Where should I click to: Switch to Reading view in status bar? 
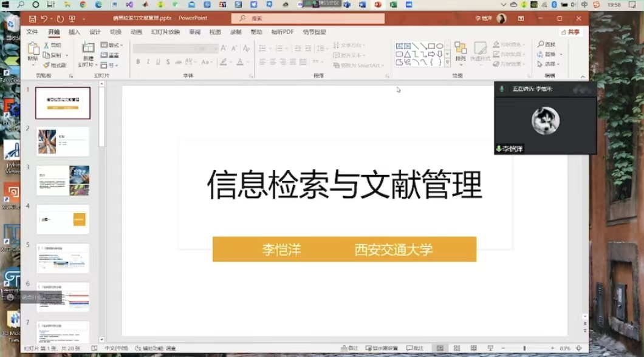[x=473, y=348]
